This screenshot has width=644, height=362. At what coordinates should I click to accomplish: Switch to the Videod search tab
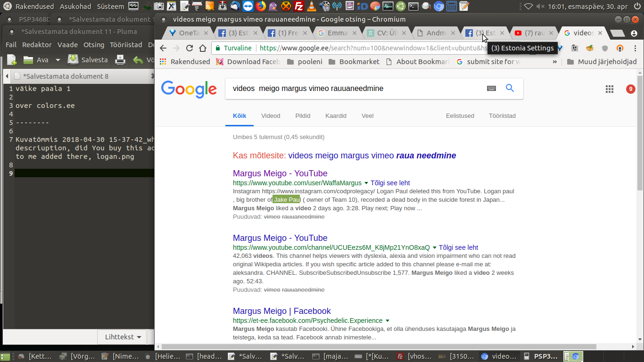click(x=271, y=115)
